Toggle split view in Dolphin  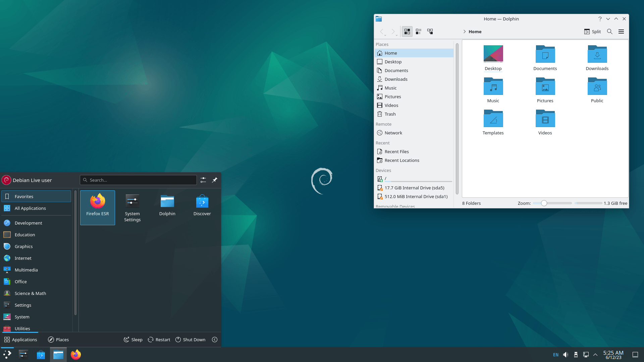point(592,32)
